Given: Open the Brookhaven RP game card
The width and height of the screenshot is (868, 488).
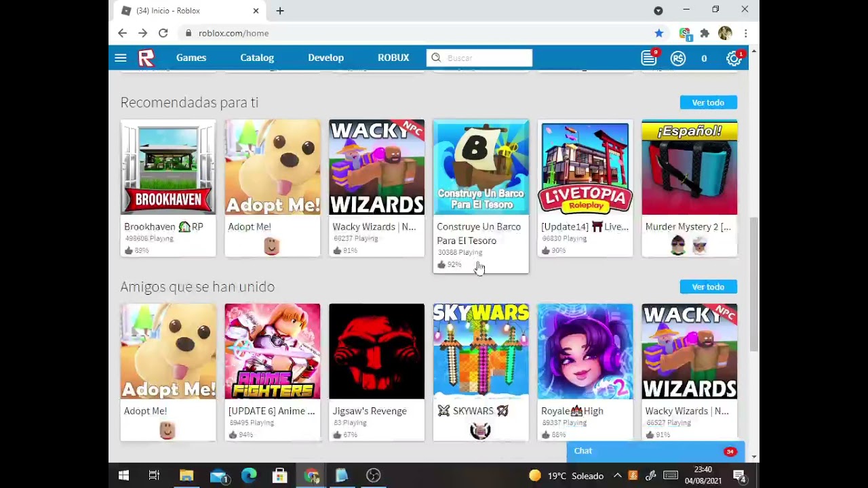Looking at the screenshot, I should (x=168, y=188).
